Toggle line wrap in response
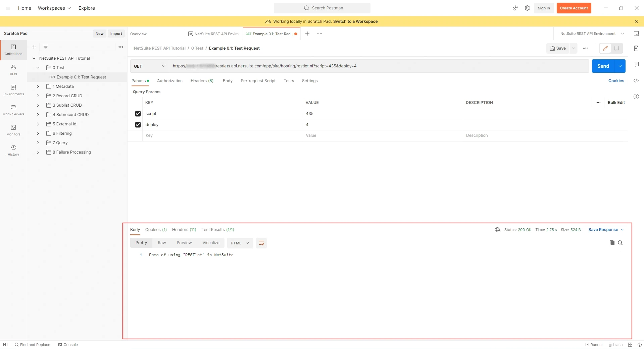 click(261, 243)
